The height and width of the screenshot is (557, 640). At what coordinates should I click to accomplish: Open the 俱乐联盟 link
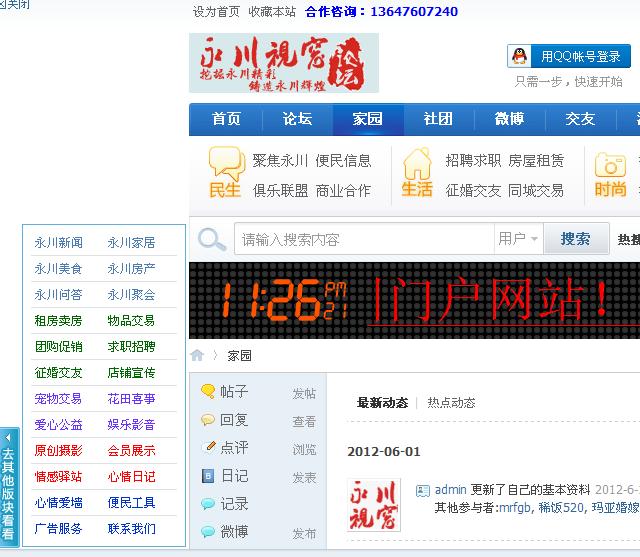(280, 191)
